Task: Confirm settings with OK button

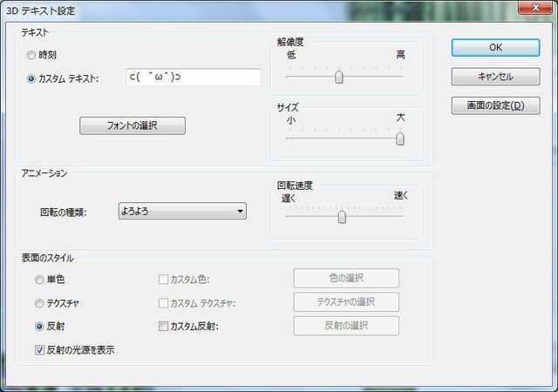Action: [496, 48]
